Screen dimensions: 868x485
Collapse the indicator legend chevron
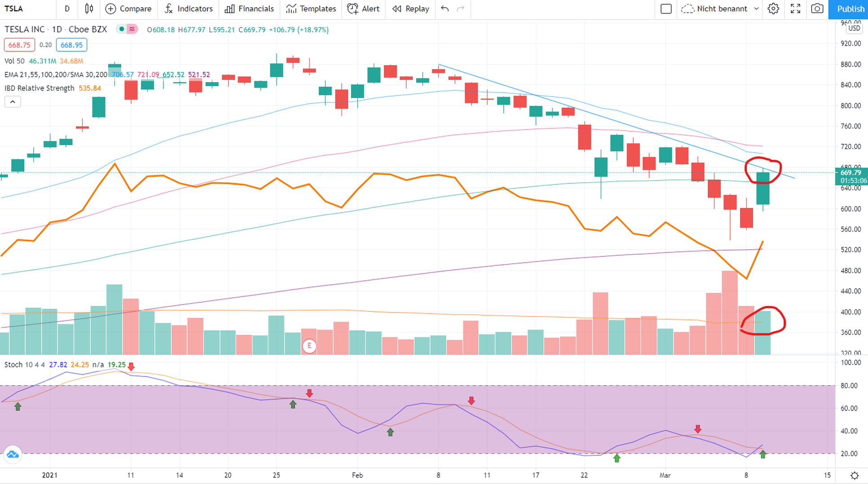[x=13, y=102]
